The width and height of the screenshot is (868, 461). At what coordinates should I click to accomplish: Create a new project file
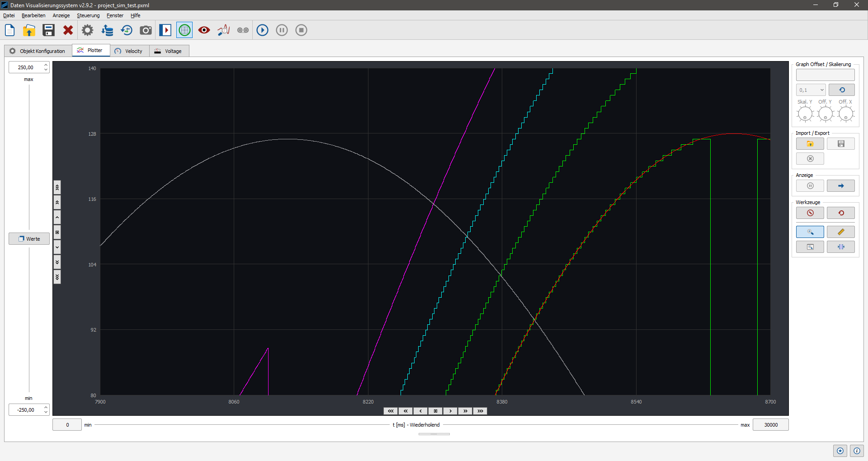(x=9, y=30)
